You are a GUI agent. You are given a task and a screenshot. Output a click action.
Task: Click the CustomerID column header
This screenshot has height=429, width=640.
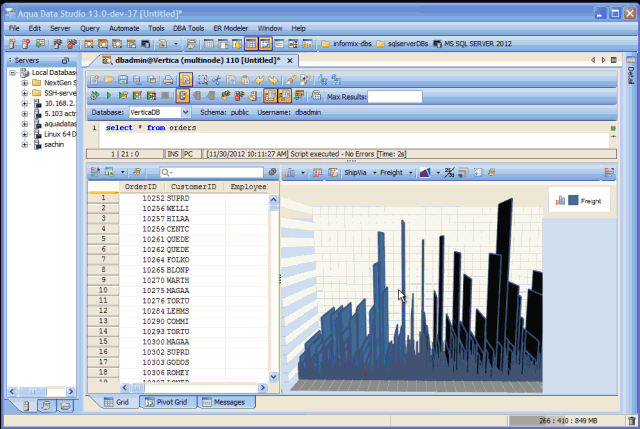(194, 187)
